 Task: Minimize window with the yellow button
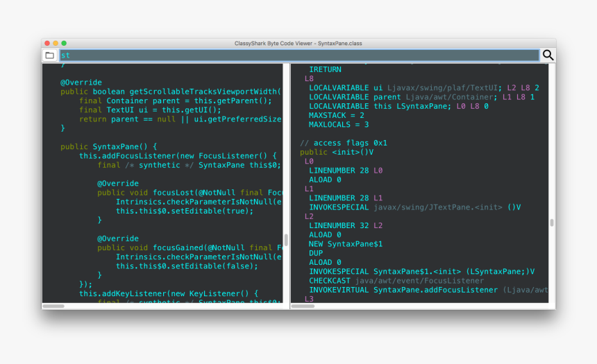point(56,44)
